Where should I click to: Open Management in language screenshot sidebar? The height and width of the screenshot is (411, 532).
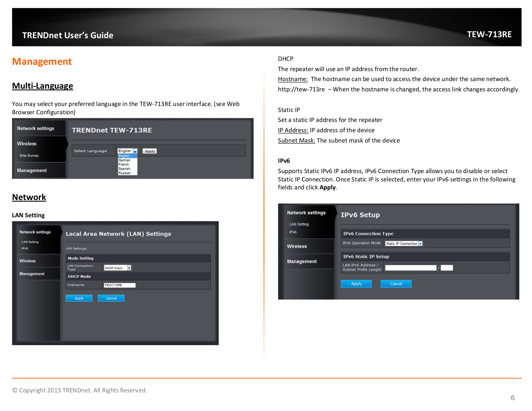click(x=32, y=170)
